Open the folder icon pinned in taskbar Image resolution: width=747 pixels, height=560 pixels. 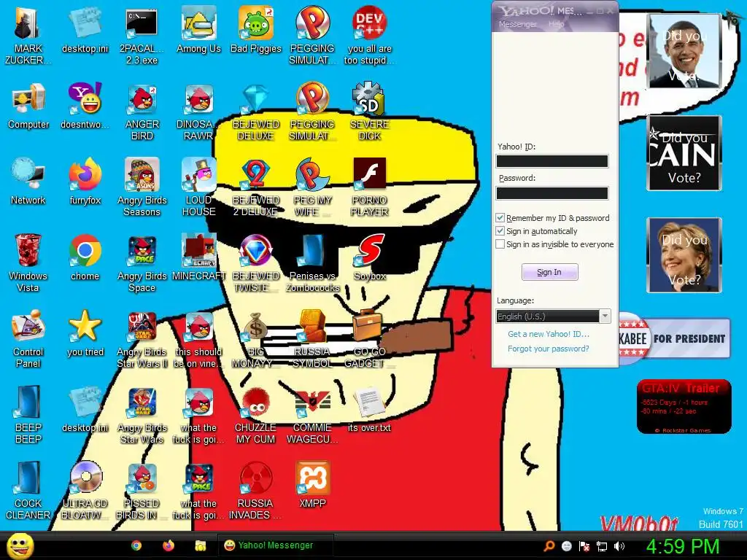(x=200, y=545)
